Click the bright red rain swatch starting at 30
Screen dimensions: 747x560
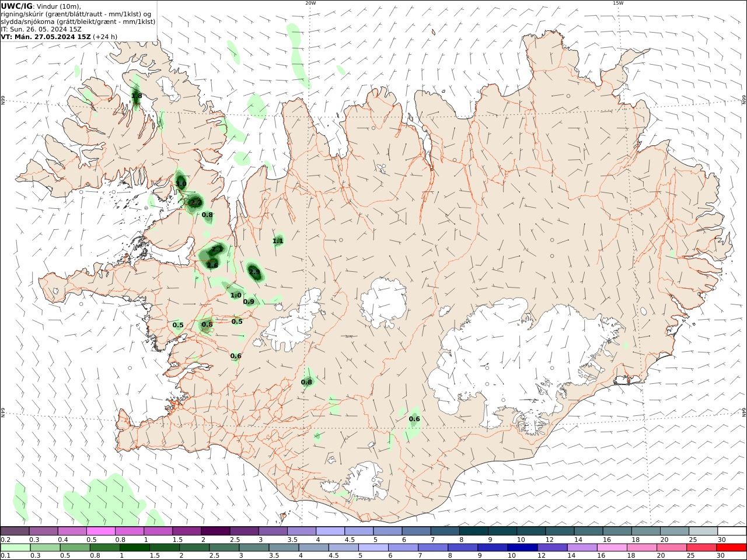click(x=731, y=548)
